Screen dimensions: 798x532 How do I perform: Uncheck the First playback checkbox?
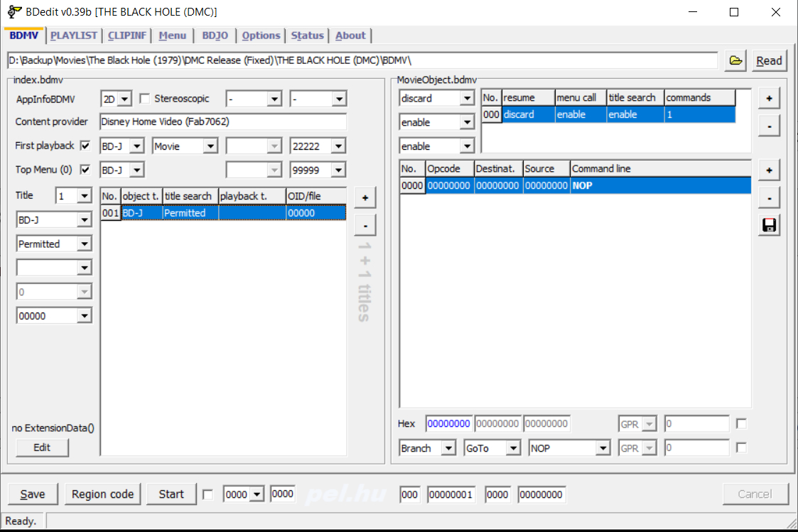[86, 146]
